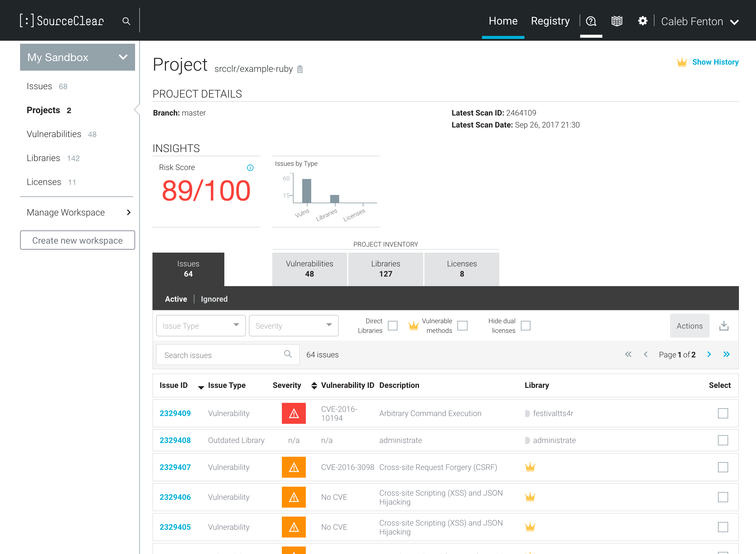Check the Hide dual licenses box
756x554 pixels.
coord(525,326)
